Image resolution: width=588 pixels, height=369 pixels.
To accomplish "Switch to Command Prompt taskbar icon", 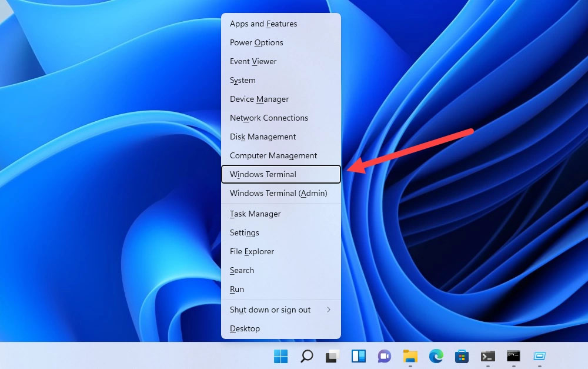I will (x=513, y=356).
